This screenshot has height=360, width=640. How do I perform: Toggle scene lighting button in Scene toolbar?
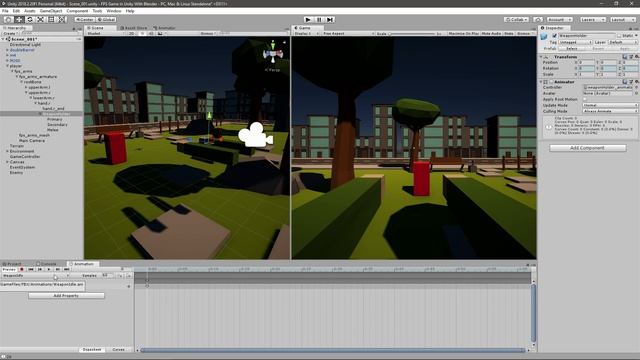pos(142,33)
